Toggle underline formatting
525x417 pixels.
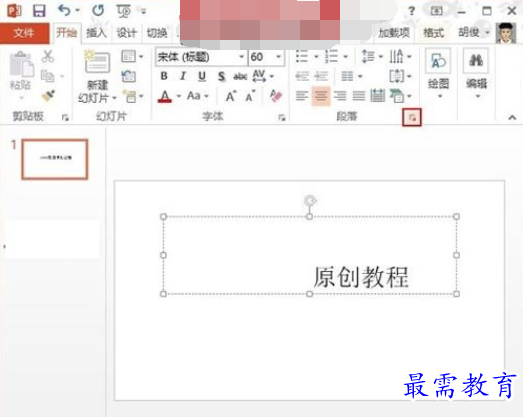(x=202, y=76)
